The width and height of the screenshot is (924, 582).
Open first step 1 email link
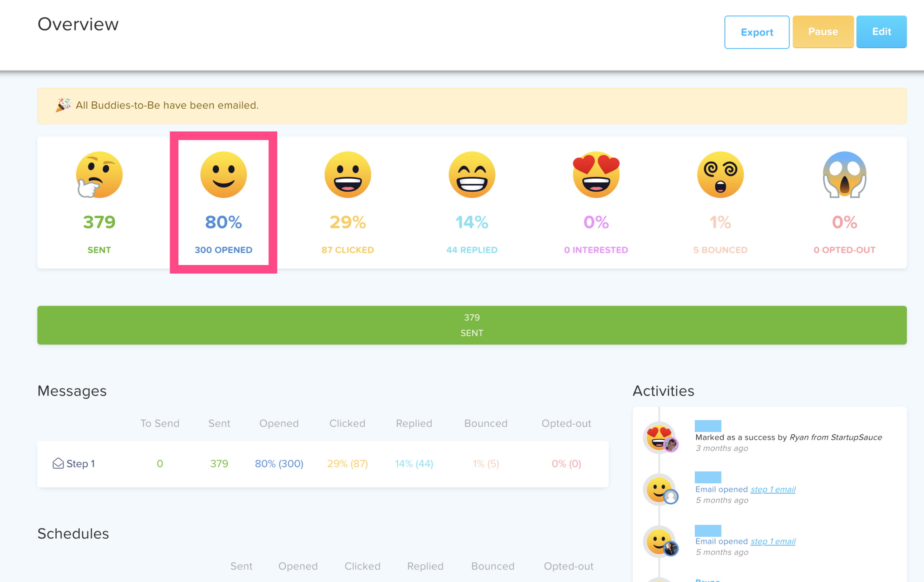tap(773, 489)
